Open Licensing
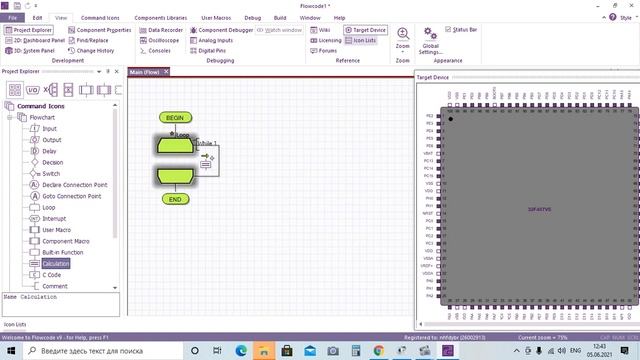This screenshot has width=640, height=360. 326,40
